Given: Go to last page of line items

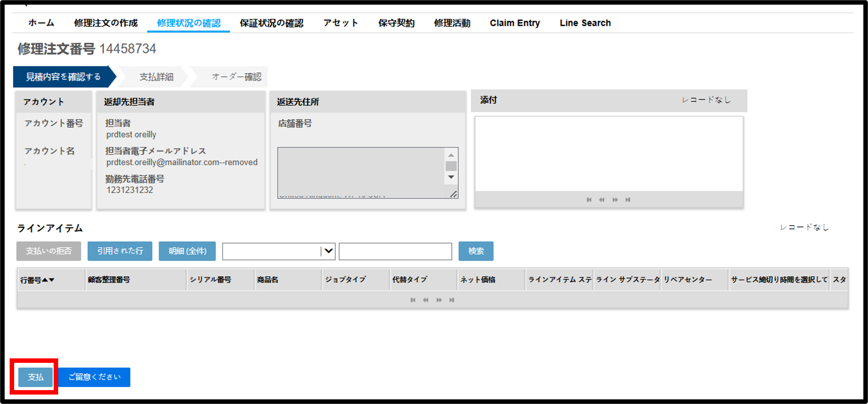Looking at the screenshot, I should pos(451,300).
